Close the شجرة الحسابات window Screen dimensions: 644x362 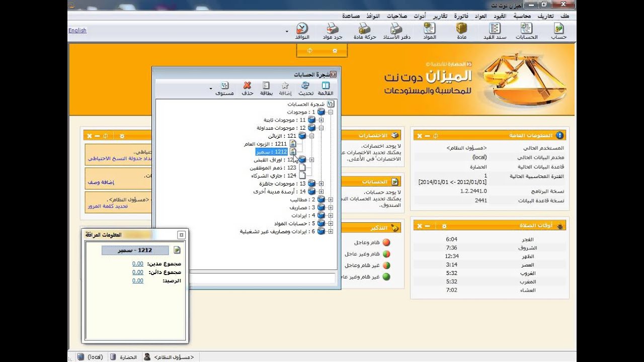(x=333, y=74)
